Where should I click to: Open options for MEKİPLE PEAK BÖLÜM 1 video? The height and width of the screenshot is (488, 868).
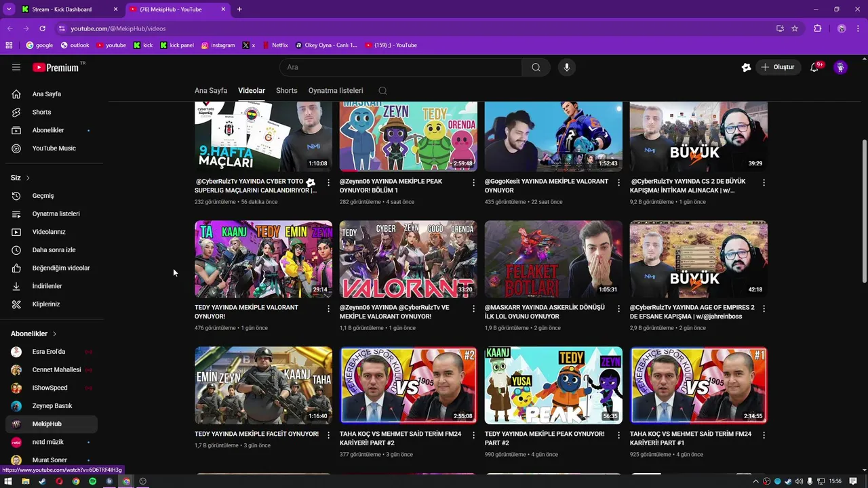[x=473, y=182]
